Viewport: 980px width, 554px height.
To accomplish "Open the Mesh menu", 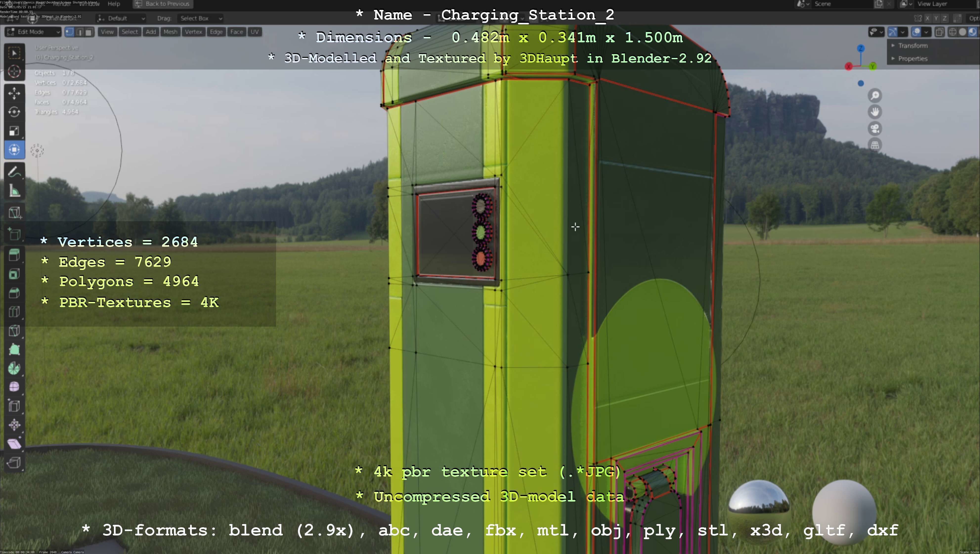I will pos(170,32).
